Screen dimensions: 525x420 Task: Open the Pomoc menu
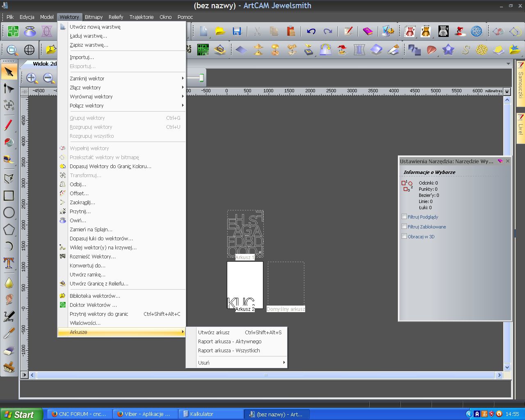tap(185, 17)
